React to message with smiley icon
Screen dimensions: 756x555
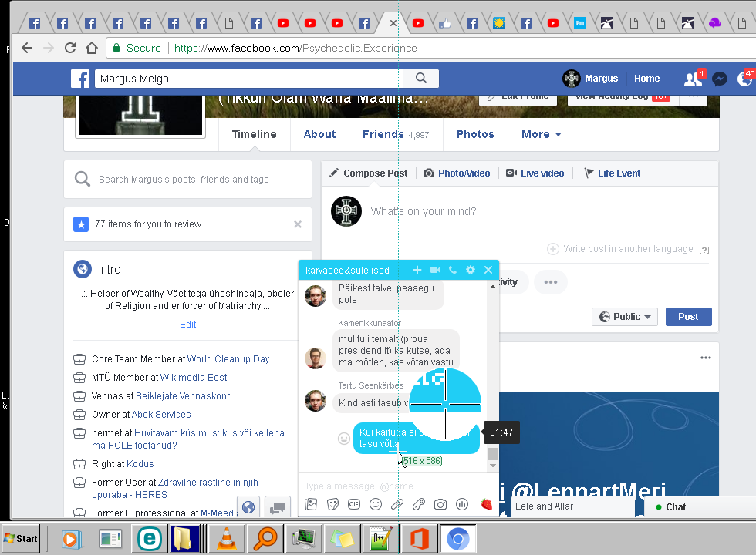[344, 439]
